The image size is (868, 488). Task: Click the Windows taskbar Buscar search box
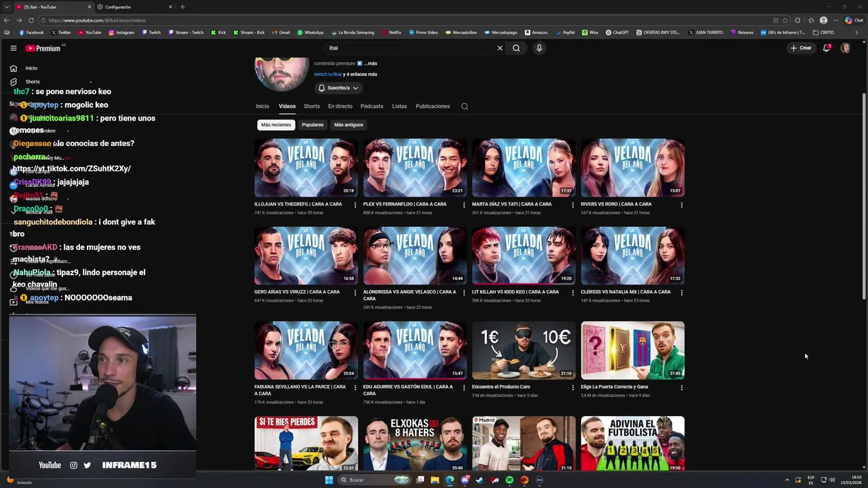[x=374, y=480]
